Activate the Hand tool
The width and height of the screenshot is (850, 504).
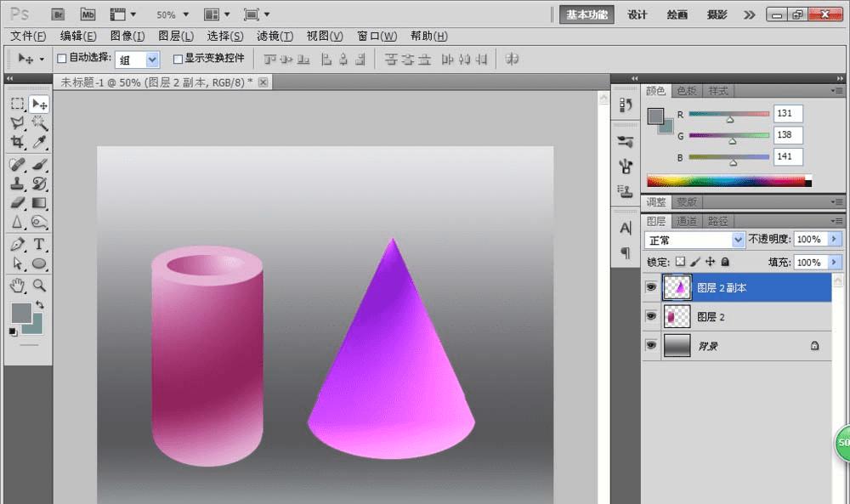(x=17, y=285)
